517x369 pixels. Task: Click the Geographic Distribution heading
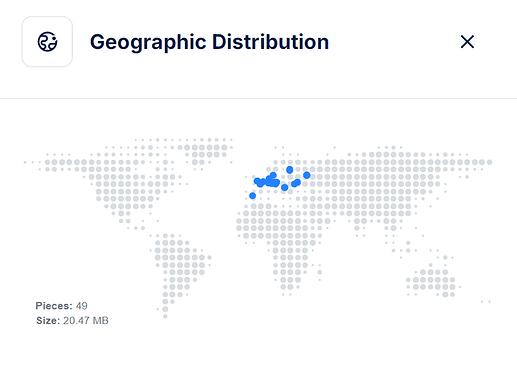[x=209, y=42]
